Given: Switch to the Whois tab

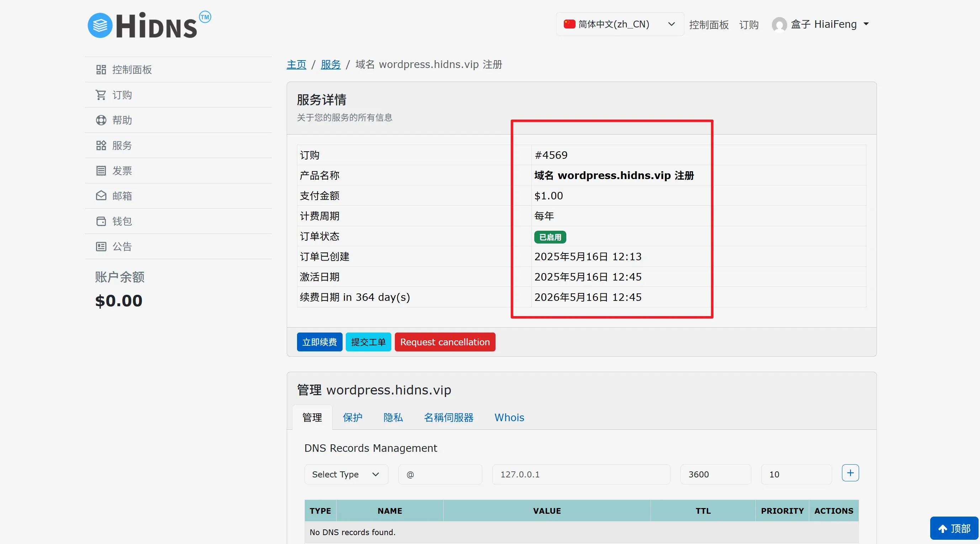Looking at the screenshot, I should coord(509,417).
